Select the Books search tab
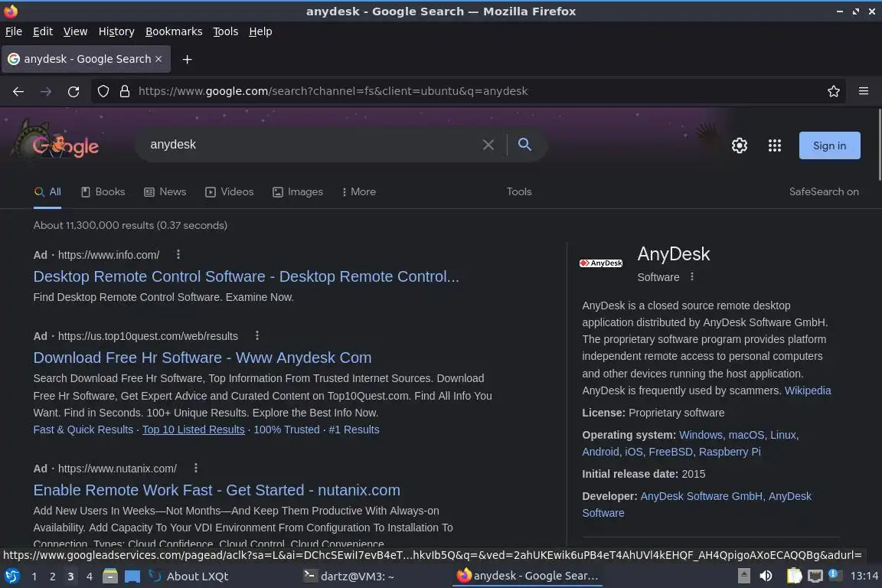Image resolution: width=882 pixels, height=588 pixels. (103, 192)
